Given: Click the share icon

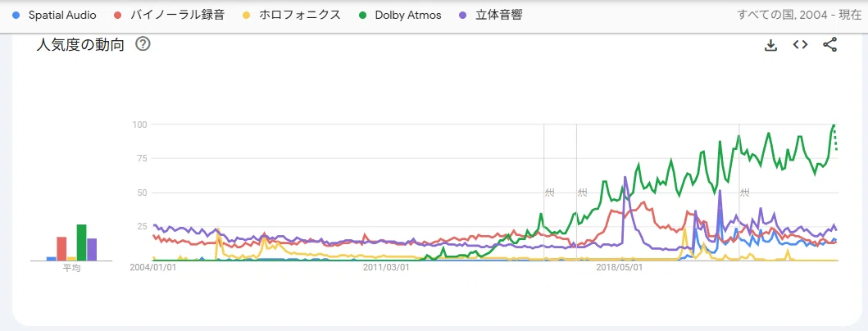Looking at the screenshot, I should (x=829, y=45).
